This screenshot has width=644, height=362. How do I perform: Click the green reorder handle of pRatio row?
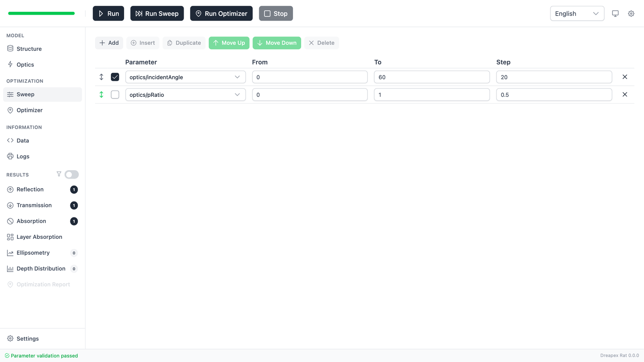tap(101, 95)
